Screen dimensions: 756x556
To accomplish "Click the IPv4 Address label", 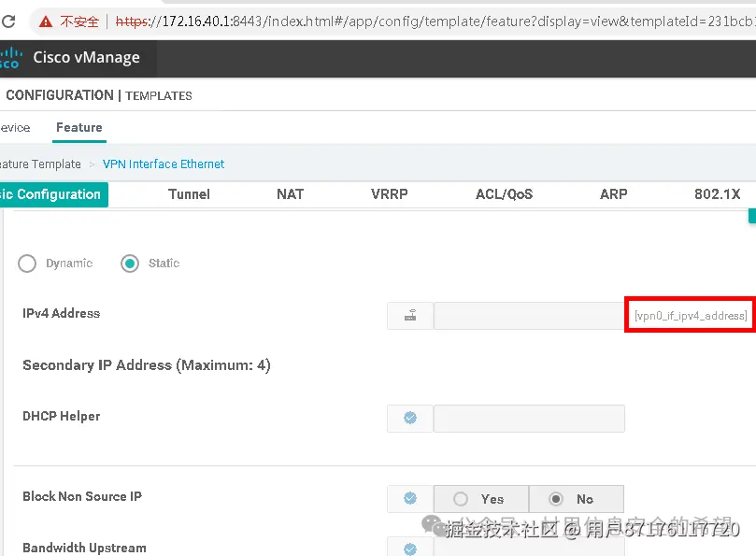I will click(x=62, y=313).
